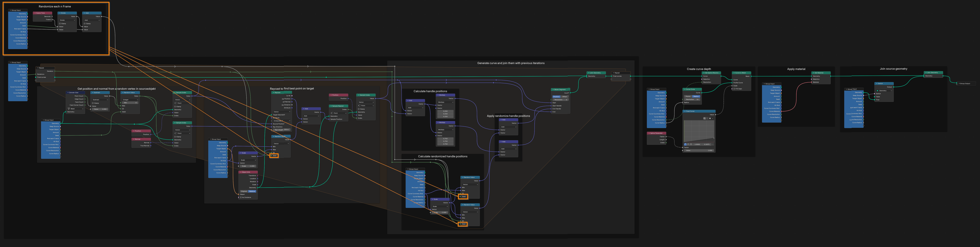Select Offset mode in Bézier Segment node
Image resolution: width=980 pixels, height=247 pixels.
[565, 97]
